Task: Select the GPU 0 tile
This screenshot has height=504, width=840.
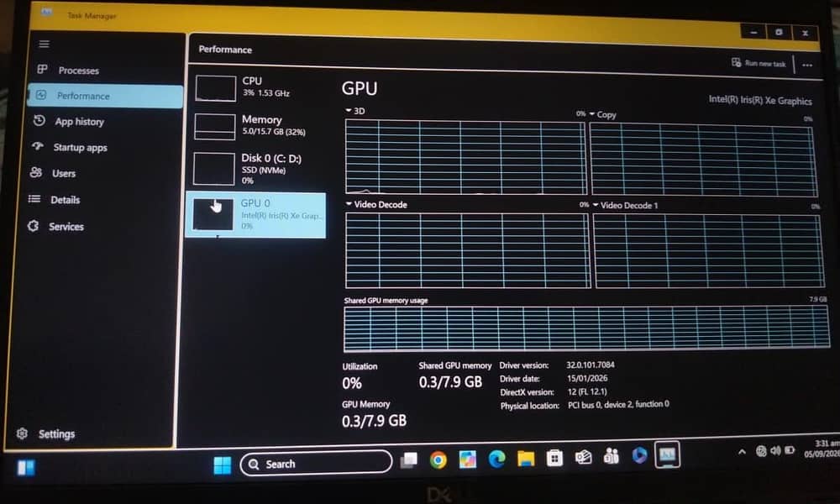Action: (x=256, y=215)
